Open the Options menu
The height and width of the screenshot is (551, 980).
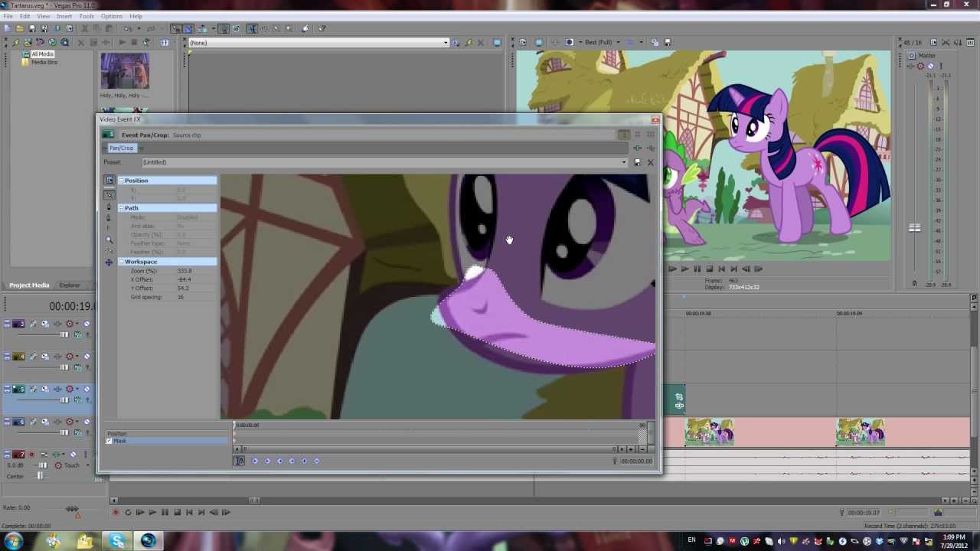(x=111, y=16)
